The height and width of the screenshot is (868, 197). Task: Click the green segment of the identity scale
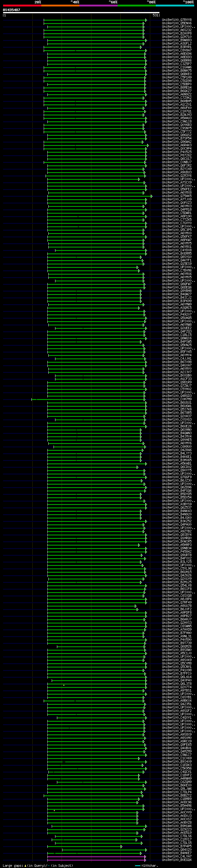click(x=136, y=6)
